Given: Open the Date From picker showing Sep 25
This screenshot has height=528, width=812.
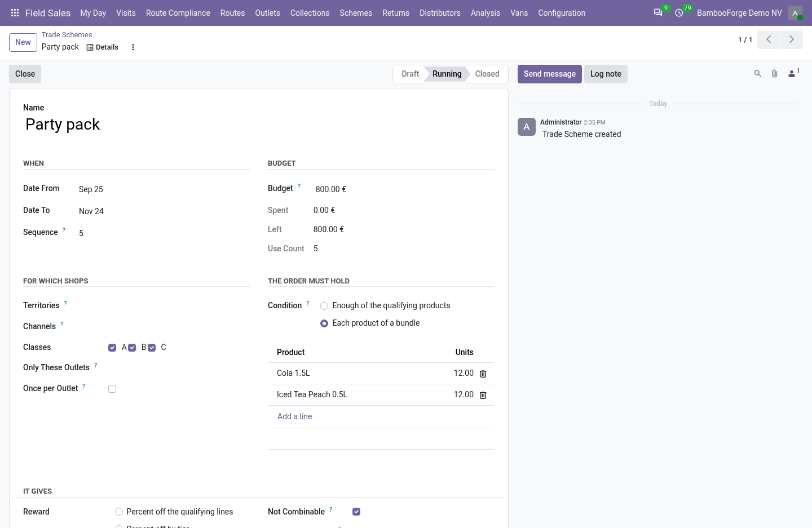Looking at the screenshot, I should click(164, 189).
